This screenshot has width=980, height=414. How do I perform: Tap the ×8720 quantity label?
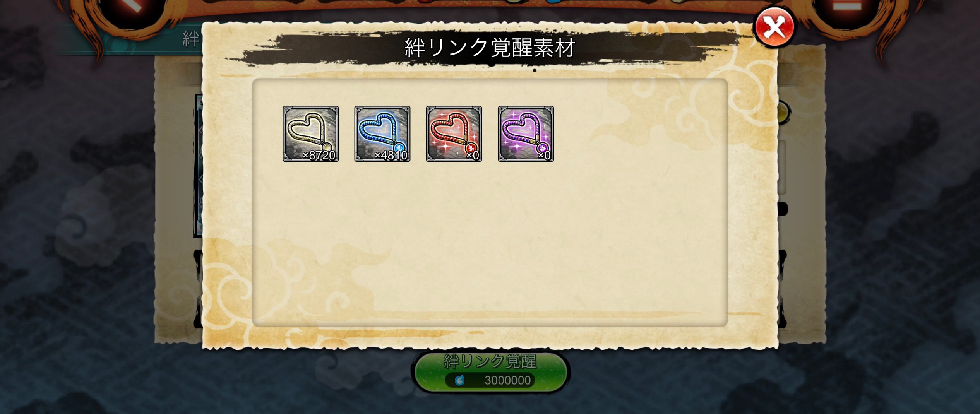click(319, 155)
